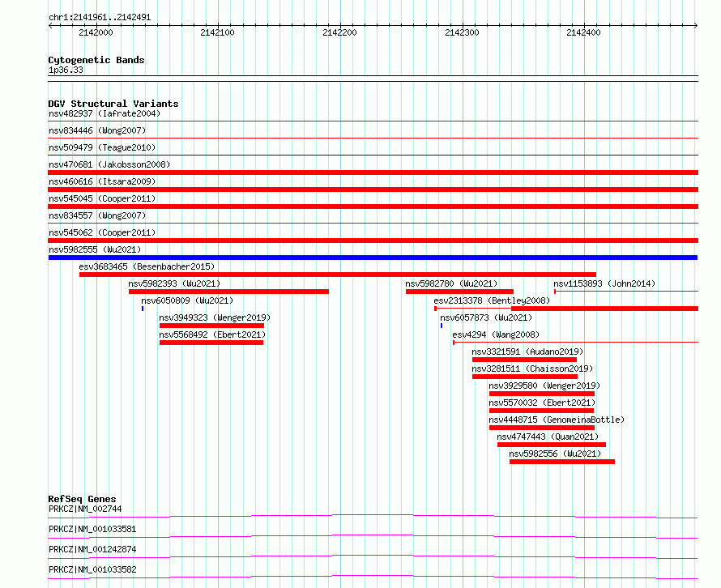The width and height of the screenshot is (721, 588).
Task: Click the nsv6057873 (Wu2021) label
Action: click(x=486, y=317)
